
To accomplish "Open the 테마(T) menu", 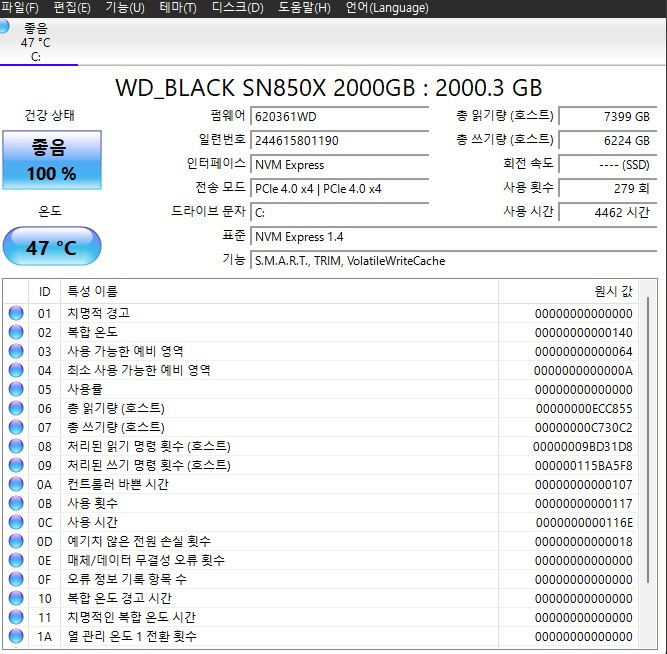I will pos(178,8).
